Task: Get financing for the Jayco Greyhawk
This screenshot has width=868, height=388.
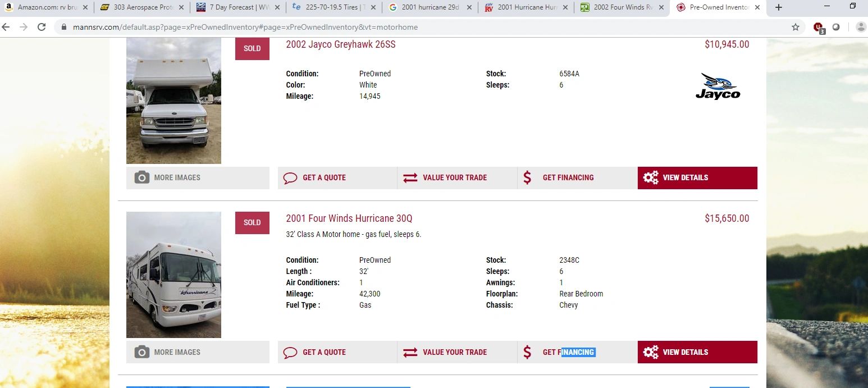Action: [x=577, y=177]
